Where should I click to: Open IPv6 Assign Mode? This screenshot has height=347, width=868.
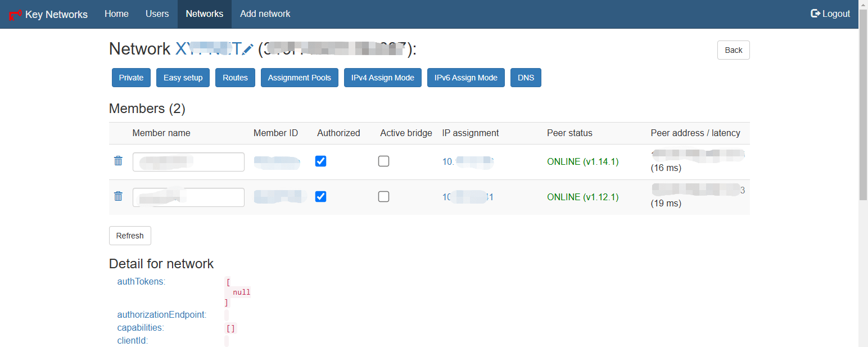point(466,78)
